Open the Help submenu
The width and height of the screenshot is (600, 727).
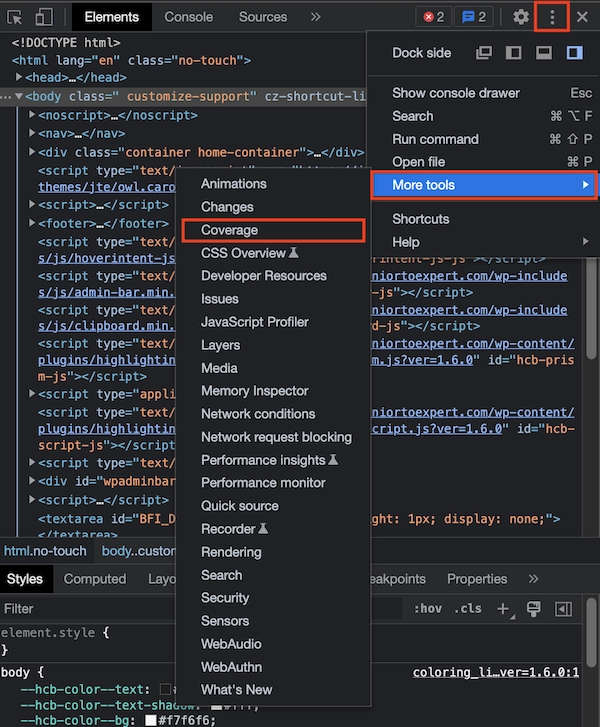coord(483,242)
